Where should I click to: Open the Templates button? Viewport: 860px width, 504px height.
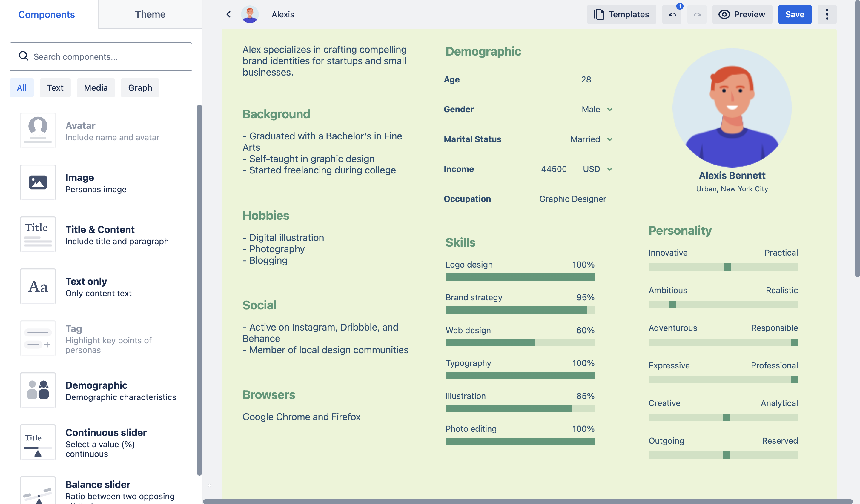point(621,14)
